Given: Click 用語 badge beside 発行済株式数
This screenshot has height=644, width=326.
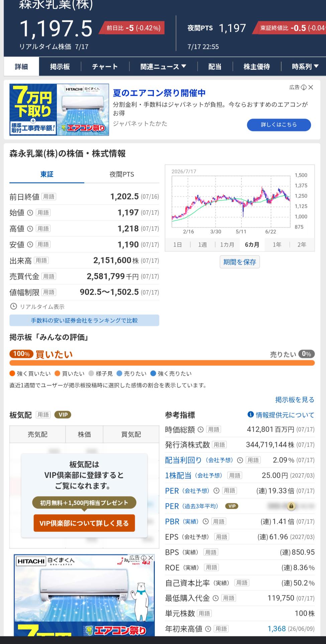Looking at the screenshot, I should pyautogui.click(x=219, y=445).
